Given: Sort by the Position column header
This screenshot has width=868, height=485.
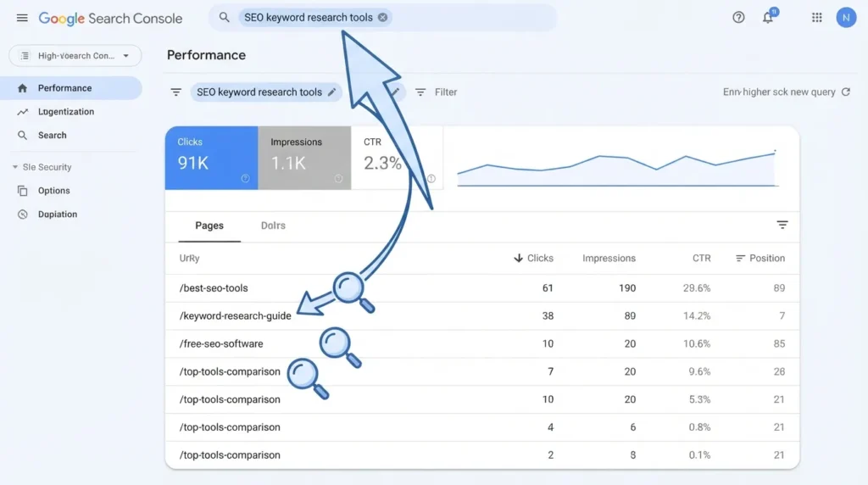Looking at the screenshot, I should click(760, 259).
